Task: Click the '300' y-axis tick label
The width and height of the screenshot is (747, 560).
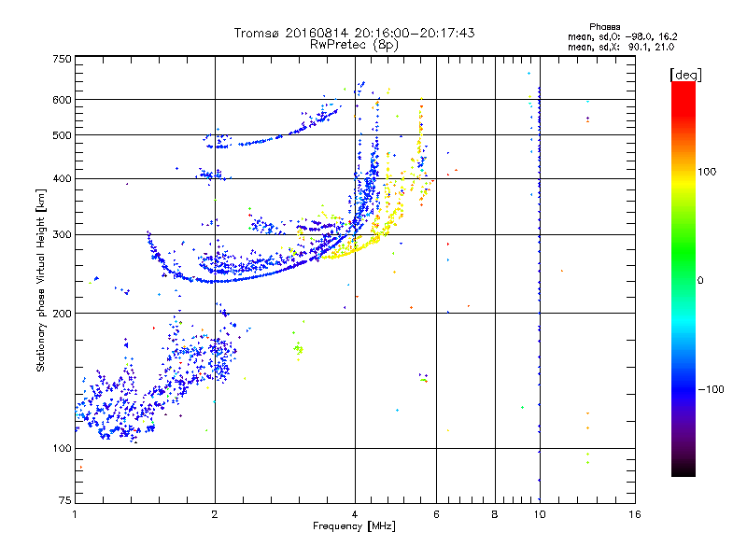Action: pyautogui.click(x=62, y=234)
